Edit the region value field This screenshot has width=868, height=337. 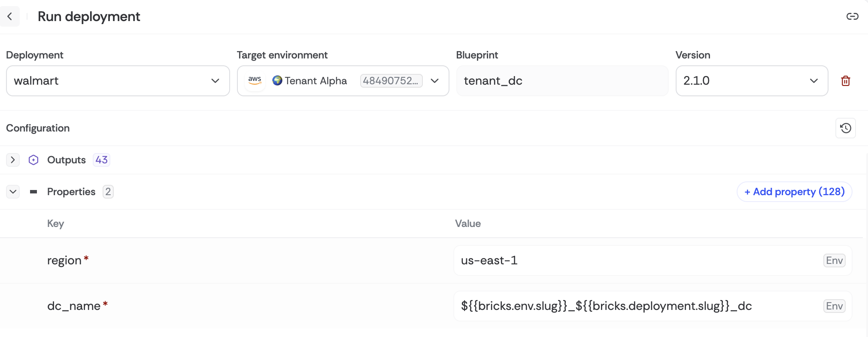[635, 260]
